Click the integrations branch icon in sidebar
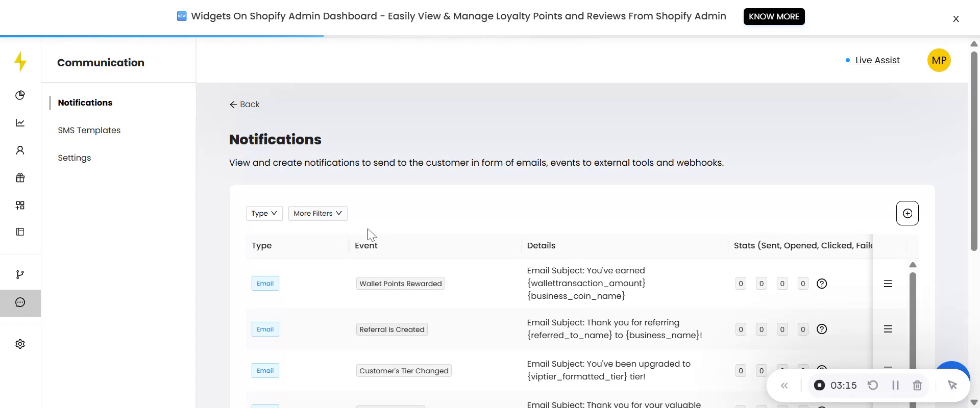Viewport: 980px width, 408px height. [x=20, y=275]
